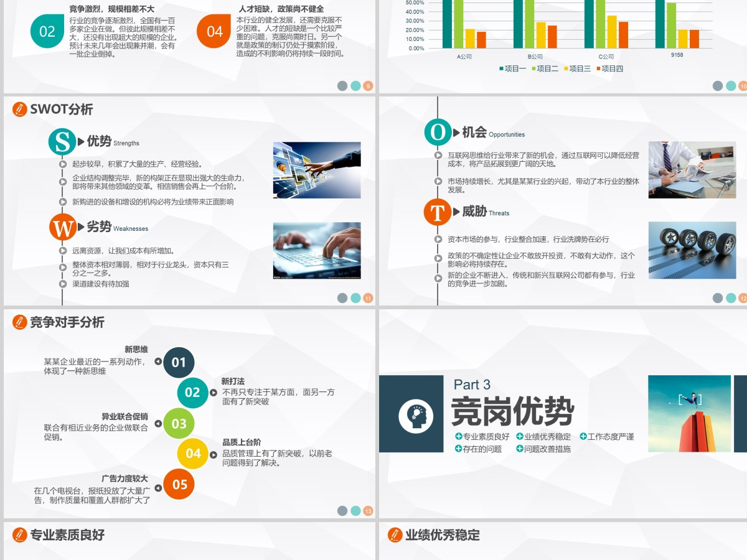Image resolution: width=747 pixels, height=560 pixels.
Task: Click the teal 02 circle in 竞争对手分析
Action: tap(192, 392)
